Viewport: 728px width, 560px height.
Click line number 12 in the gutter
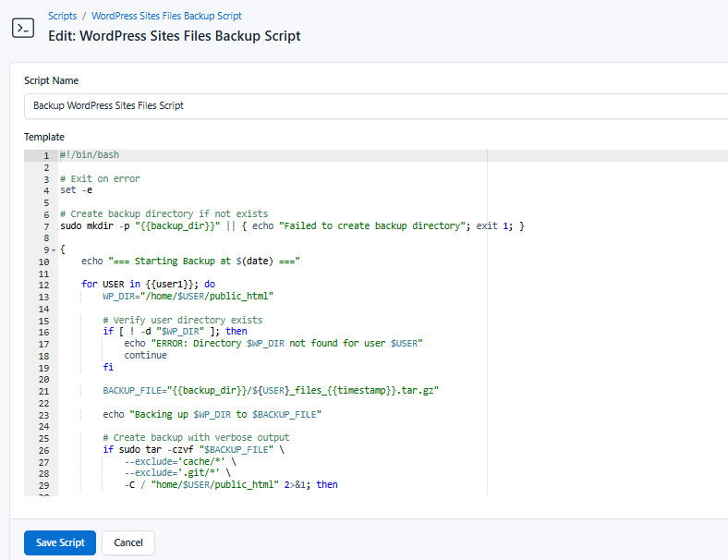point(43,286)
